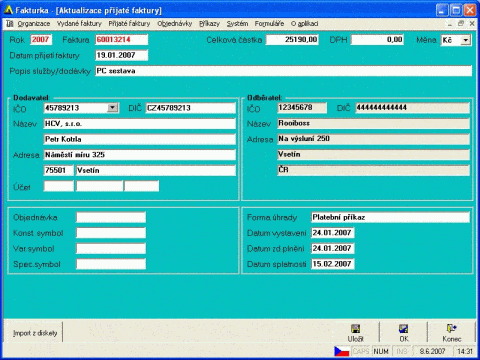Click the Objednávka input field
480x360 pixels.
(111, 217)
